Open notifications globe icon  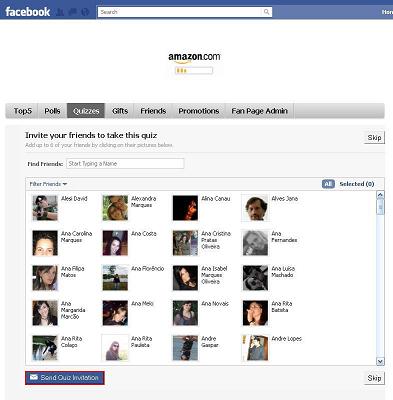click(85, 12)
